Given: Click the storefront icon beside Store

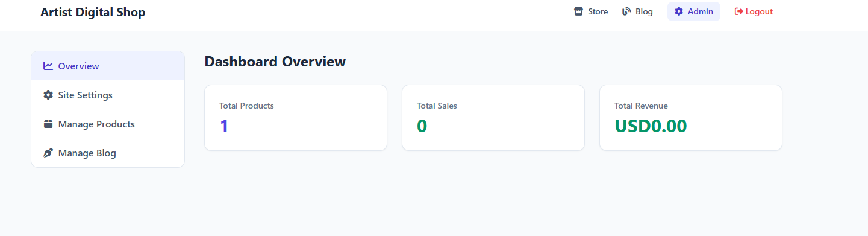Looking at the screenshot, I should 579,11.
